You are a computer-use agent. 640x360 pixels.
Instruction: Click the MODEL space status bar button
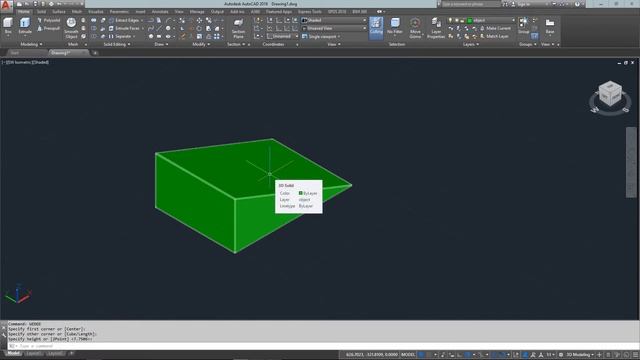[408, 355]
